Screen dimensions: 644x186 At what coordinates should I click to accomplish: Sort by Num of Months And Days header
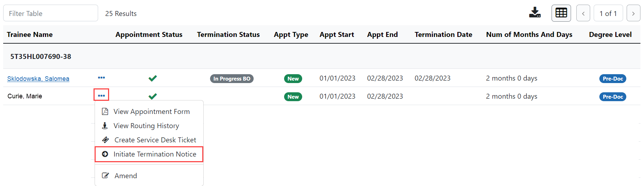(529, 34)
